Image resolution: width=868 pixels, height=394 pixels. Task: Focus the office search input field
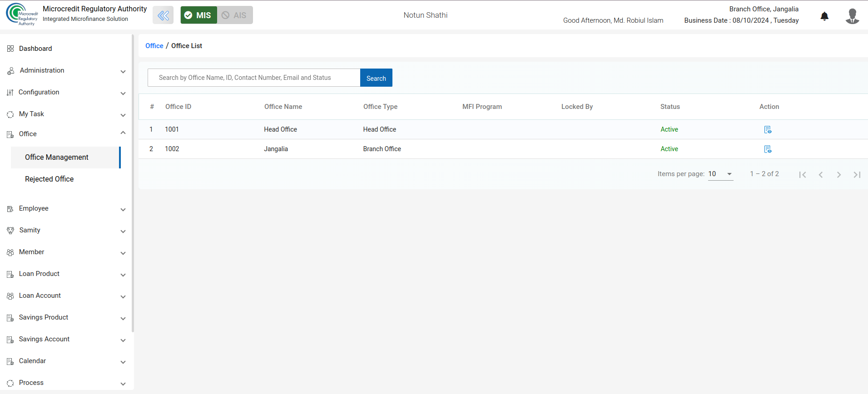pos(254,78)
